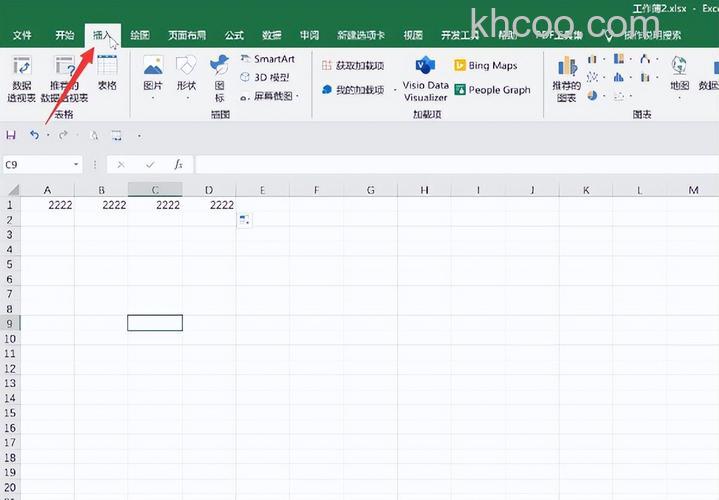The image size is (719, 500).
Task: Click Get Add-ins (获取加载项)
Action: [353, 66]
